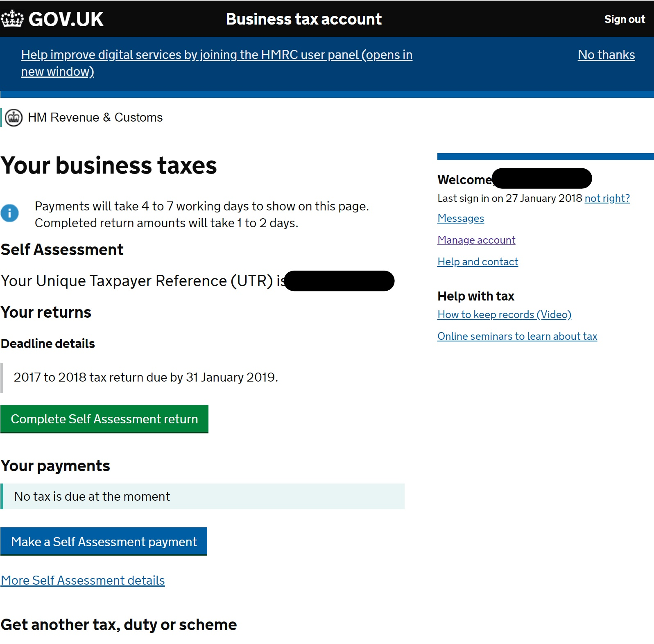
Task: Open More Self Assessment details link
Action: [83, 580]
